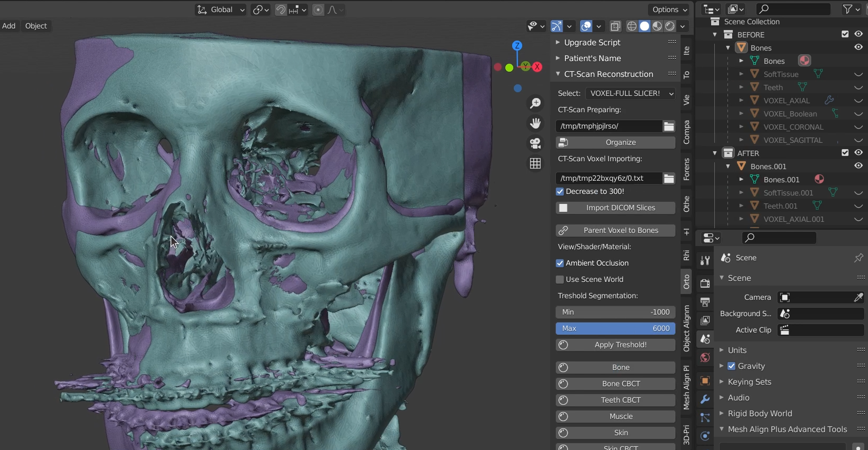Click the Background Scene field

(x=821, y=314)
